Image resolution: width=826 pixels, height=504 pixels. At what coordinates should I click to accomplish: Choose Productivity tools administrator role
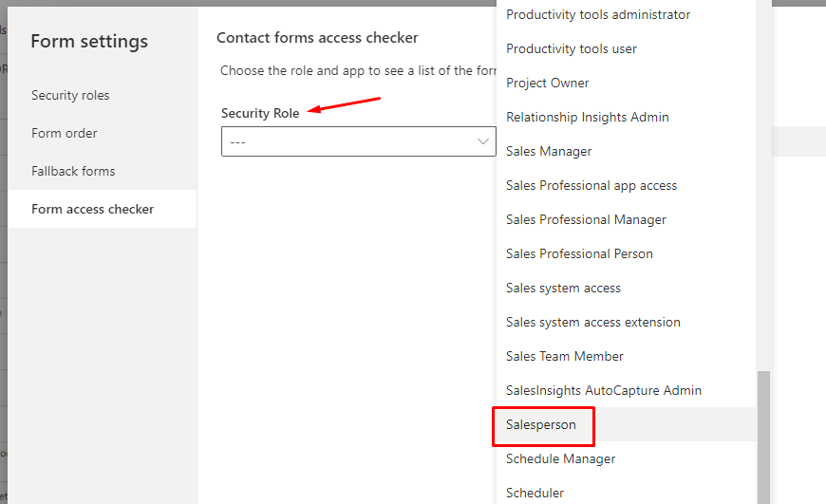click(626, 15)
